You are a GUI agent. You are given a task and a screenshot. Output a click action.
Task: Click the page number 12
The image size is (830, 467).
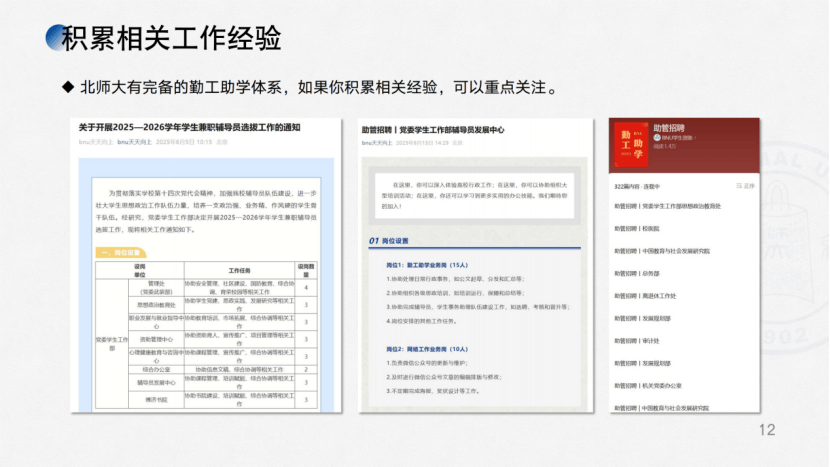click(767, 429)
